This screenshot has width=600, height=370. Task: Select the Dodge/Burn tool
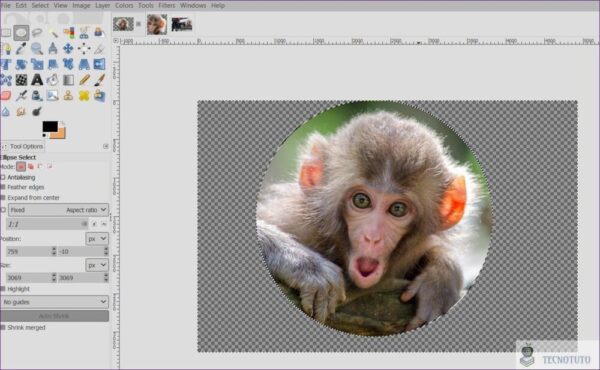tap(37, 111)
